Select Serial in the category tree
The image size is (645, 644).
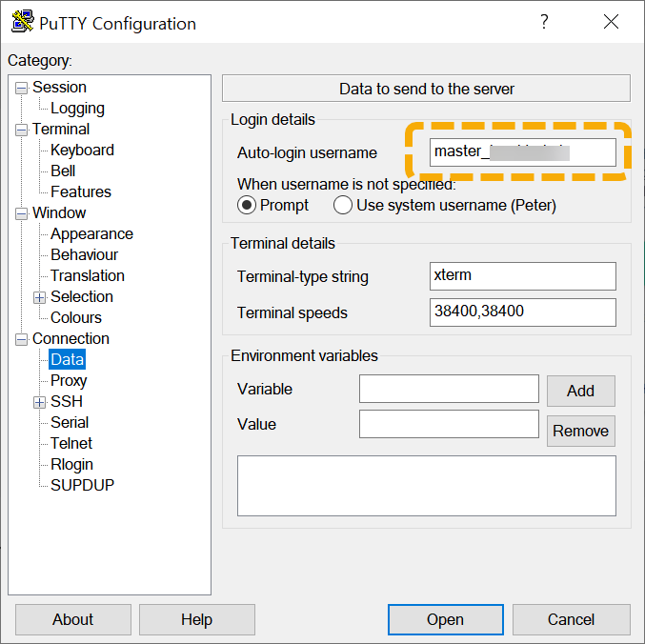point(70,423)
